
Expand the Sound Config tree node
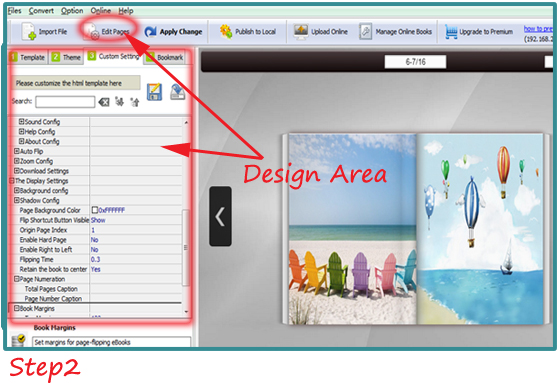coord(21,121)
